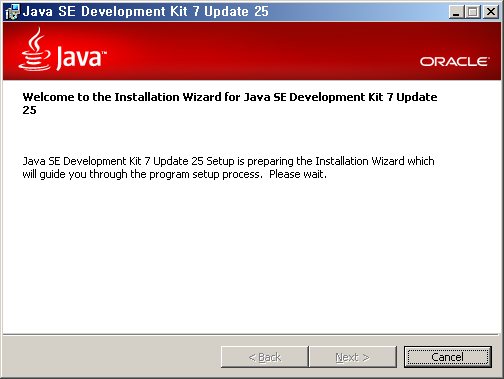Click the installer icon in title bar
Image resolution: width=504 pixels, height=379 pixels.
pos(13,12)
